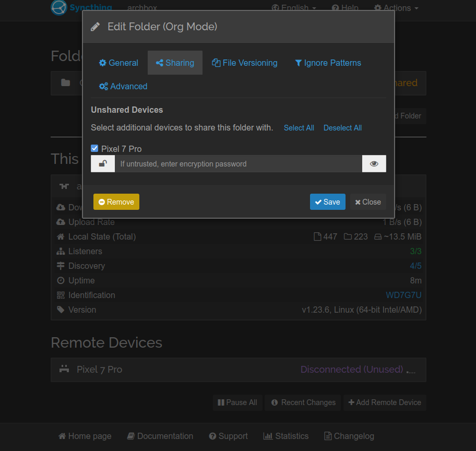
Task: Click the Changelog document icon
Action: pyautogui.click(x=327, y=436)
